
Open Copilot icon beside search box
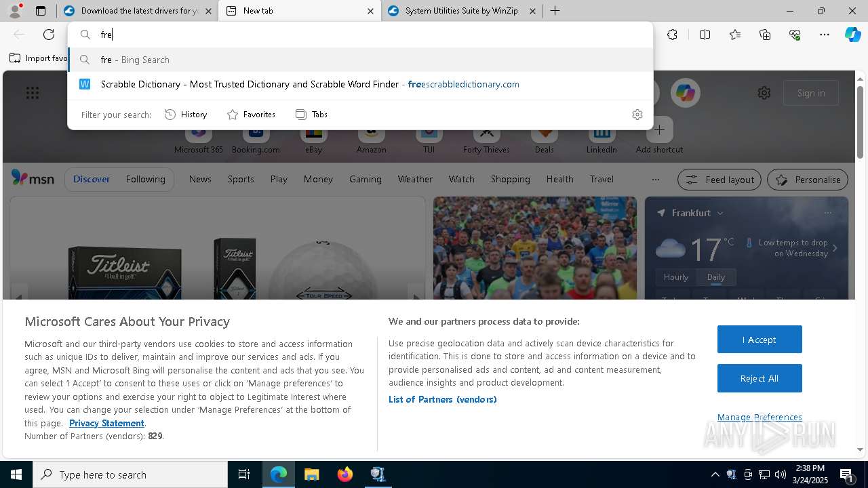685,93
